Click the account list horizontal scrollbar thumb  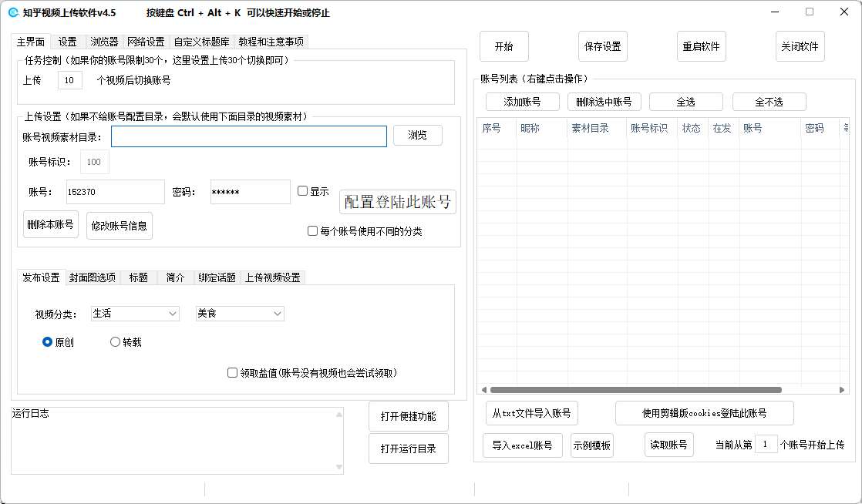click(x=636, y=390)
